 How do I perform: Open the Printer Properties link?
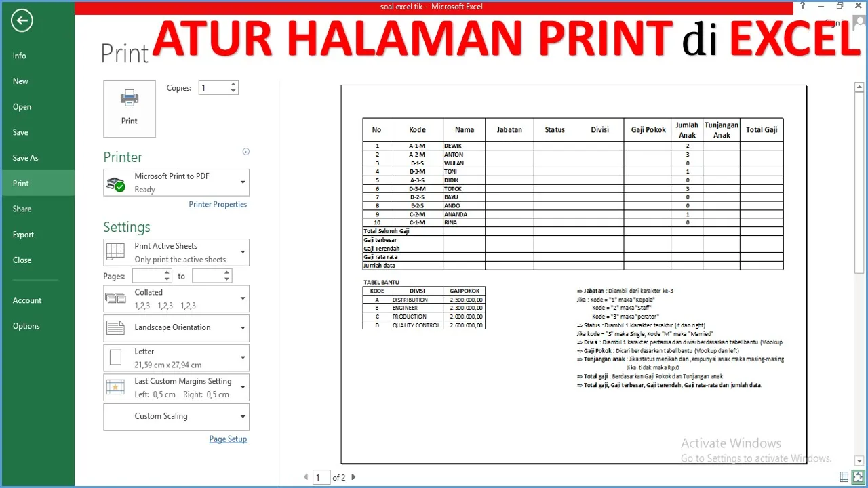(x=218, y=204)
